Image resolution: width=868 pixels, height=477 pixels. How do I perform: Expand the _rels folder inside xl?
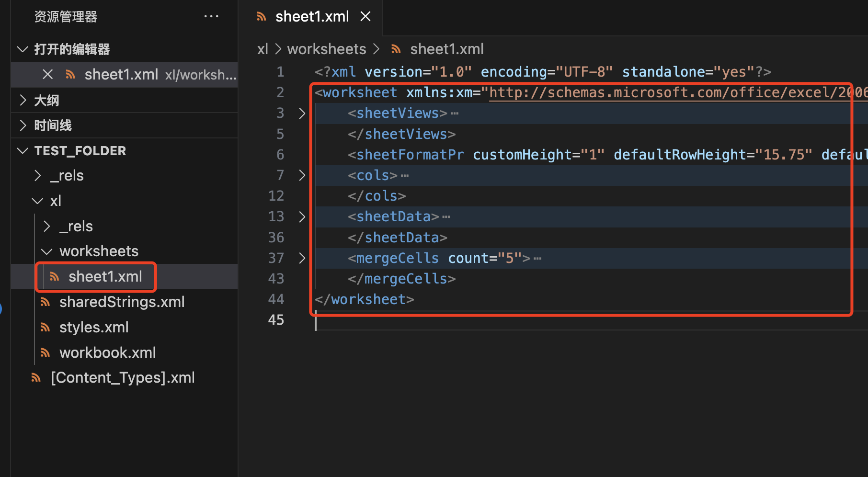[47, 226]
